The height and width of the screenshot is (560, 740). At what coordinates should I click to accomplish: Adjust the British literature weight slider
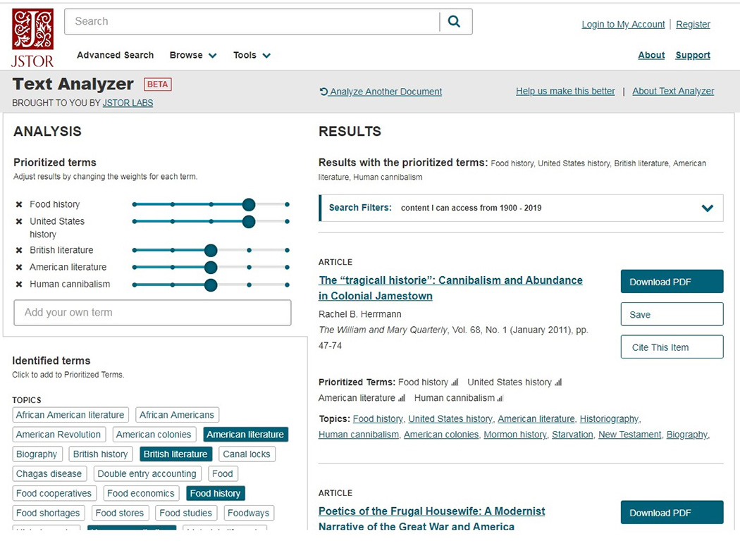click(x=211, y=250)
